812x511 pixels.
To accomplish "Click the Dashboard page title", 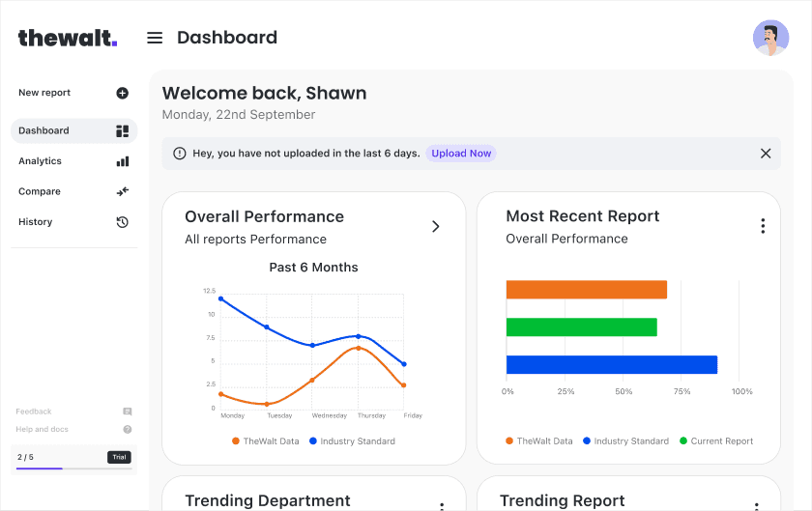I will [x=227, y=38].
